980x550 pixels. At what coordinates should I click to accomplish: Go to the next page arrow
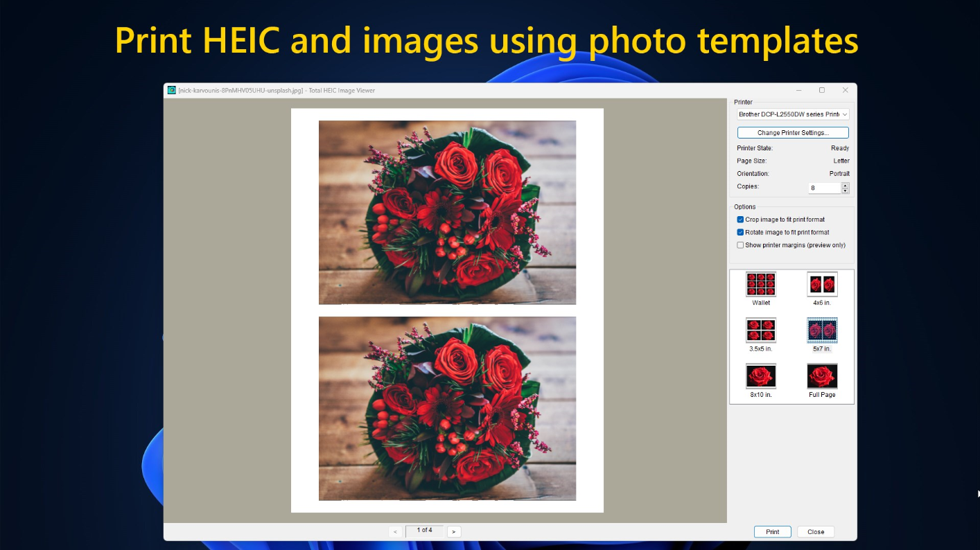coord(454,532)
